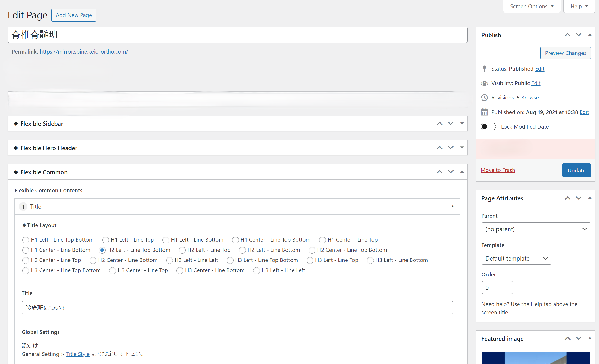Collapse the Title layout row
The image size is (599, 364).
(452, 207)
